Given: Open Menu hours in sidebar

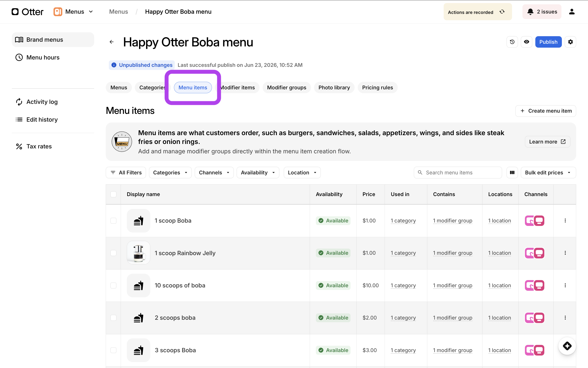Looking at the screenshot, I should click(x=53, y=57).
